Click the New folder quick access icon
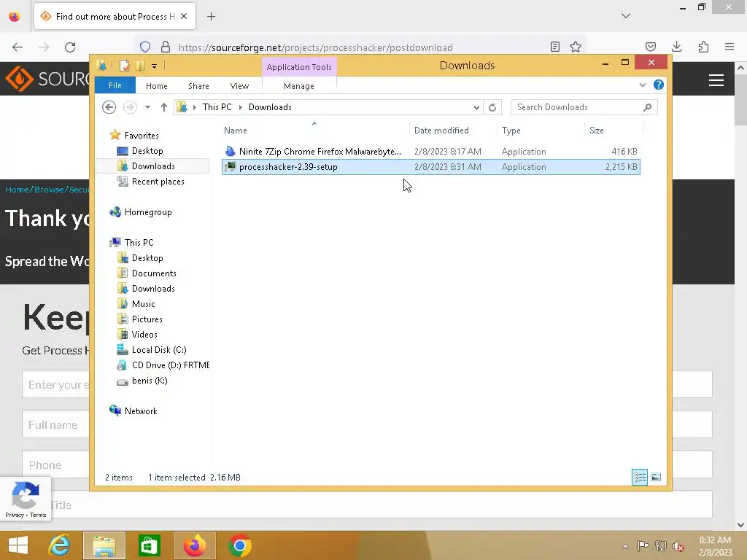The image size is (747, 560). point(141,66)
